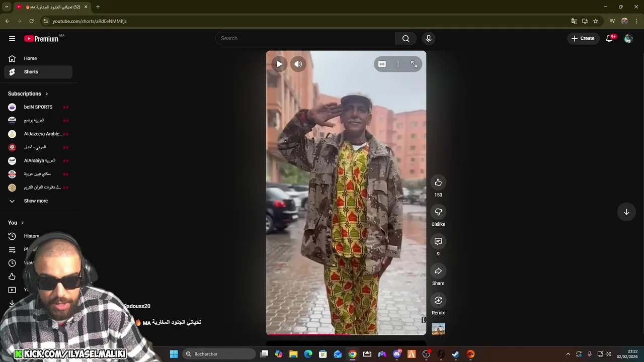Expand Show more subscriptions

coord(38,201)
